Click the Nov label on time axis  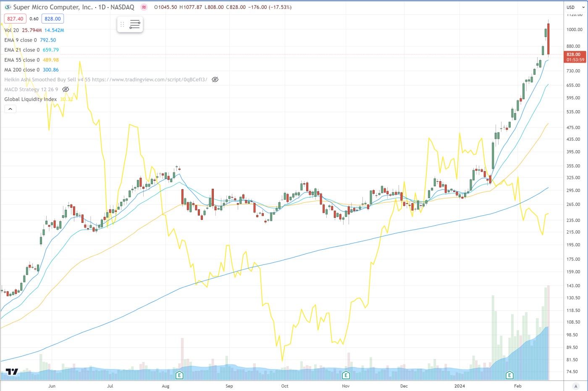346,386
